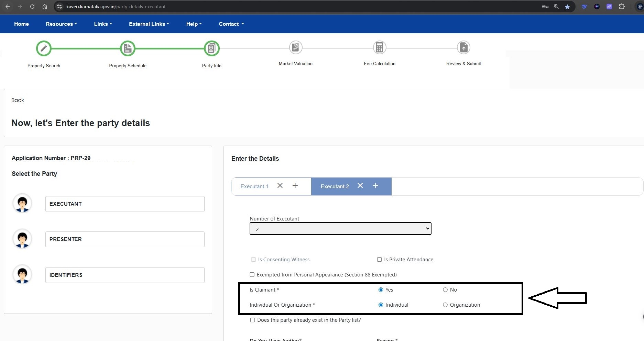644x341 pixels.
Task: Click the Property Search pencil step icon
Action: [44, 48]
